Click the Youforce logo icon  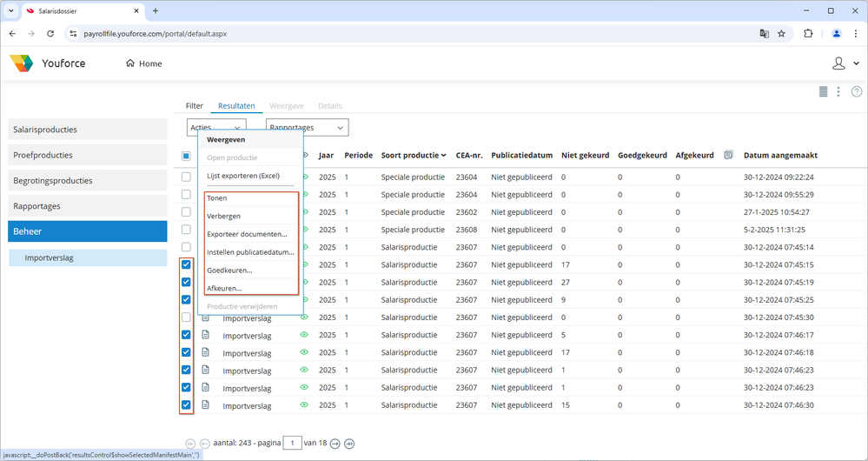[x=21, y=63]
